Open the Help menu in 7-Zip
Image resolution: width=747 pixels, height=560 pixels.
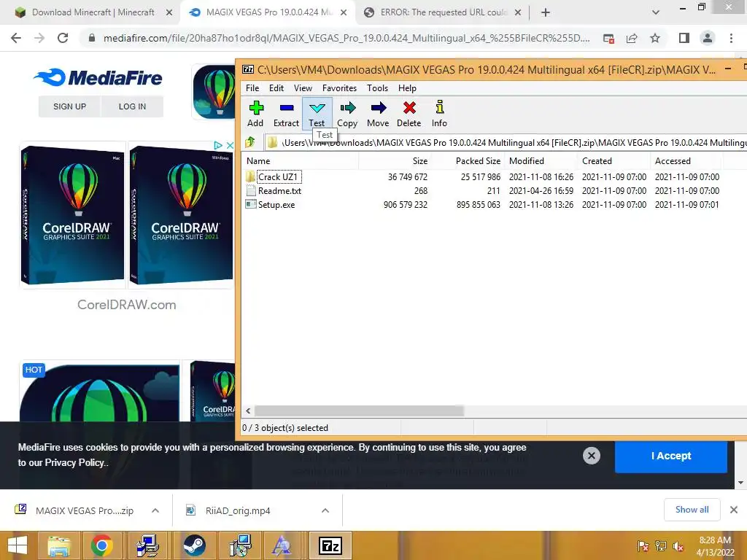tap(407, 88)
